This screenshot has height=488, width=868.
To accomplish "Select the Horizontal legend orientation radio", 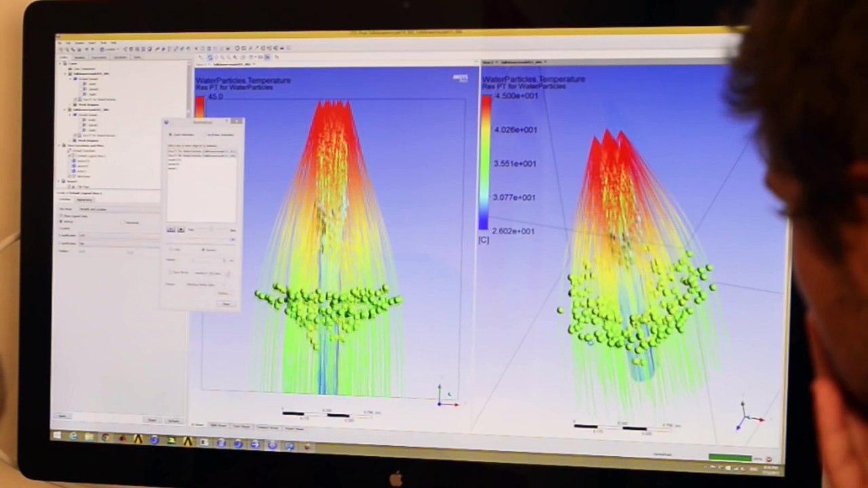I will click(x=123, y=222).
